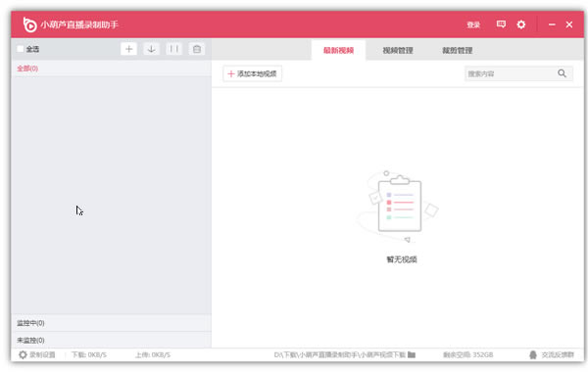
Task: Expand the 未监控(0) section
Action: click(x=111, y=340)
